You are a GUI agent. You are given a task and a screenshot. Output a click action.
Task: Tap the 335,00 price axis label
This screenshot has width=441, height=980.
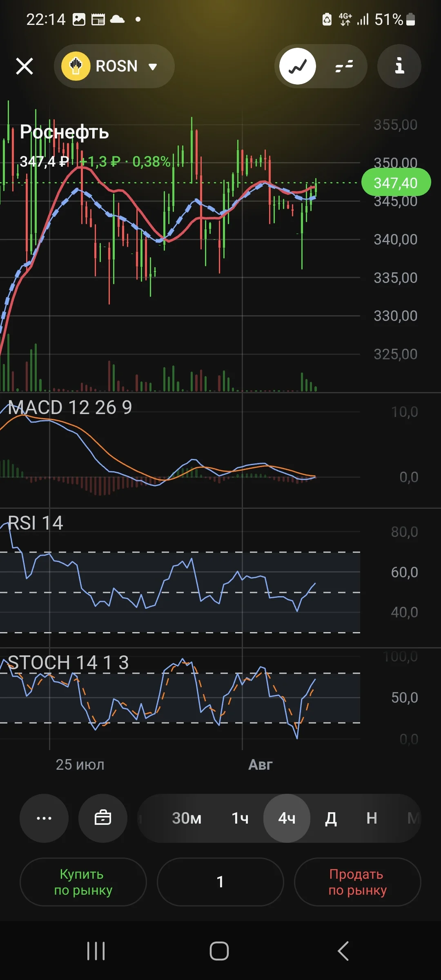[396, 278]
